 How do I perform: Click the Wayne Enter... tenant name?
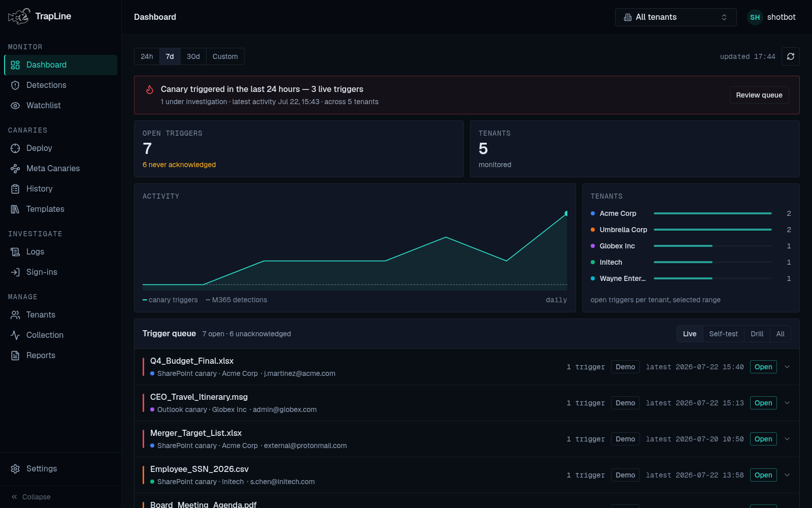(x=623, y=278)
